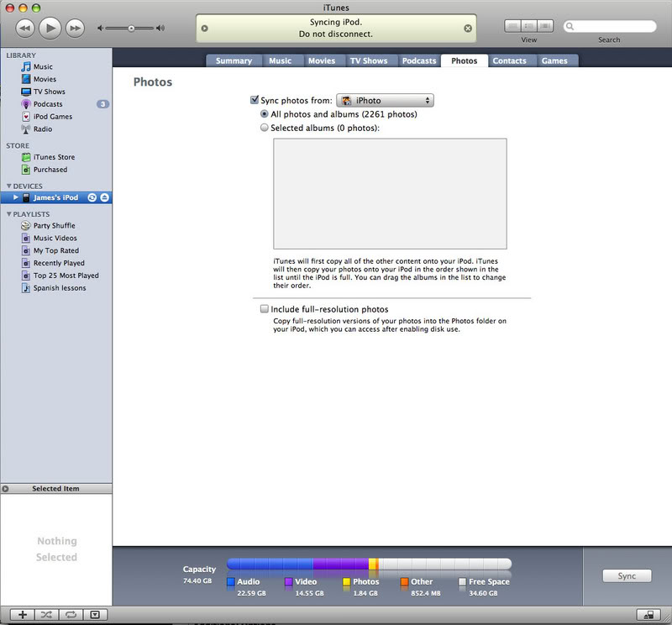Cancel syncing with the X in the status display

(468, 29)
